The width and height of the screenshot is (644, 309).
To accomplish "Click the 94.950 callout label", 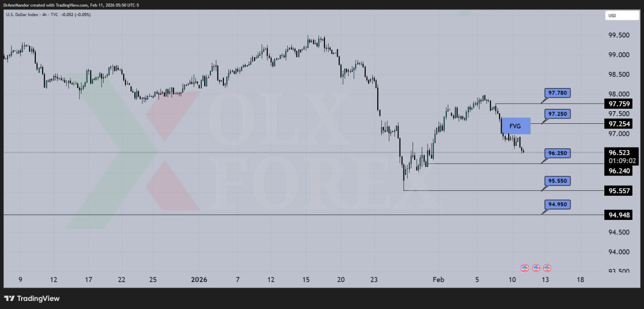I will (x=557, y=204).
